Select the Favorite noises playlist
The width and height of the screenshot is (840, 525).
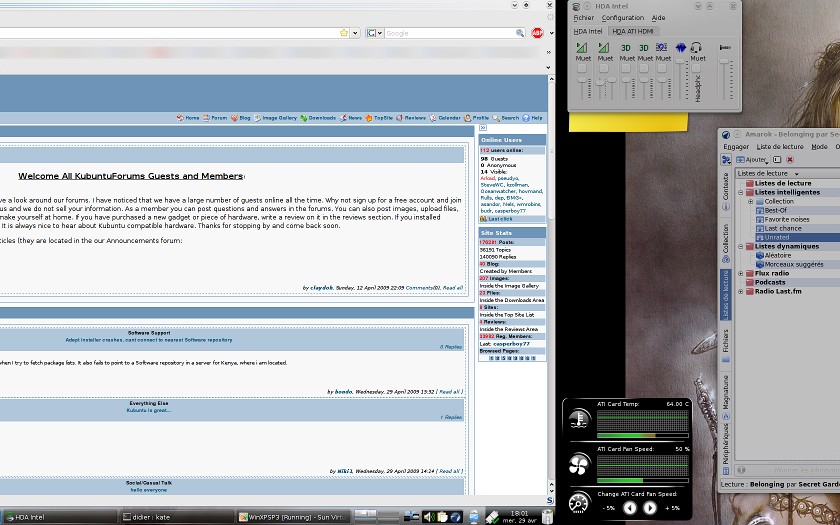click(786, 219)
